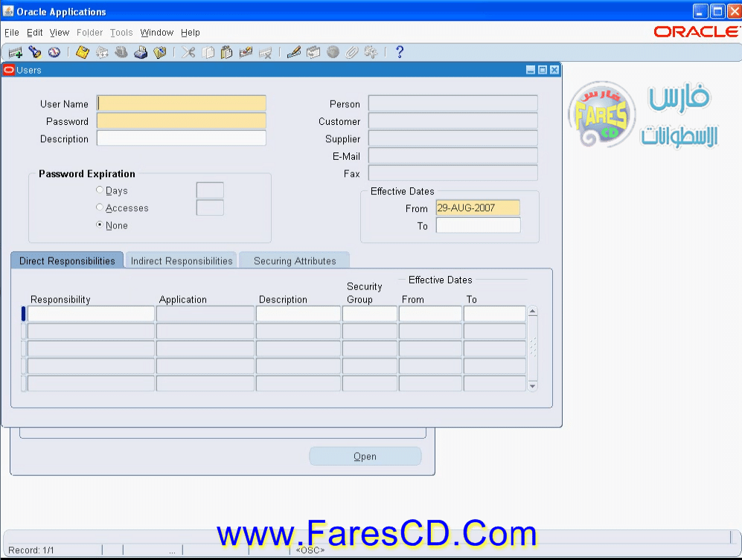Click the Edit Field pen icon
Screen dimensions: 742x560
294,52
